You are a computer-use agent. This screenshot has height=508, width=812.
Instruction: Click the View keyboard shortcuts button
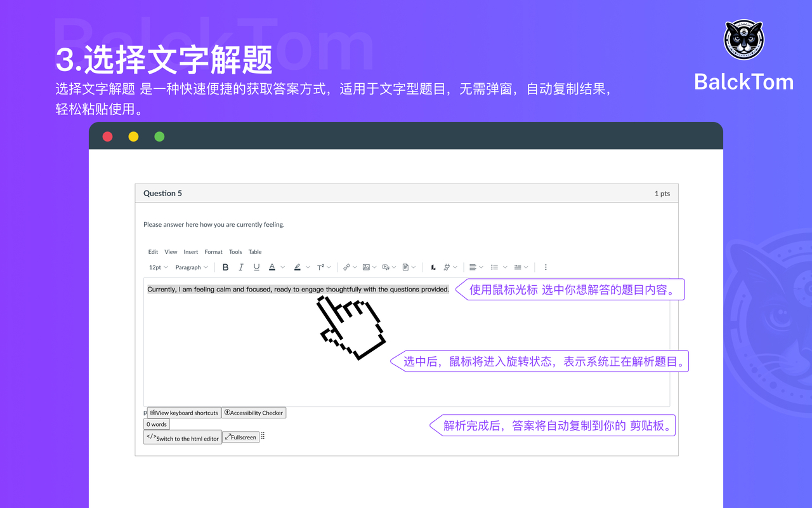pyautogui.click(x=184, y=413)
